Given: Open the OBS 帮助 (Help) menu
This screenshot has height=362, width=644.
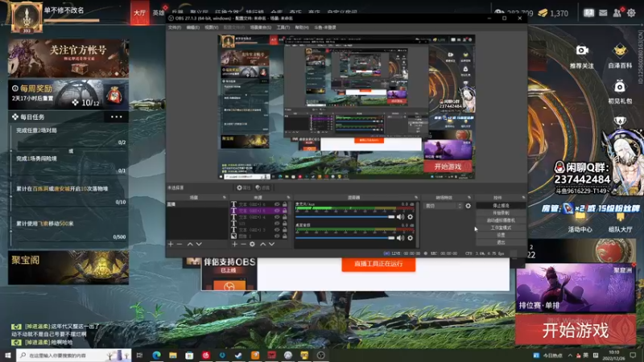Looking at the screenshot, I should click(x=302, y=27).
